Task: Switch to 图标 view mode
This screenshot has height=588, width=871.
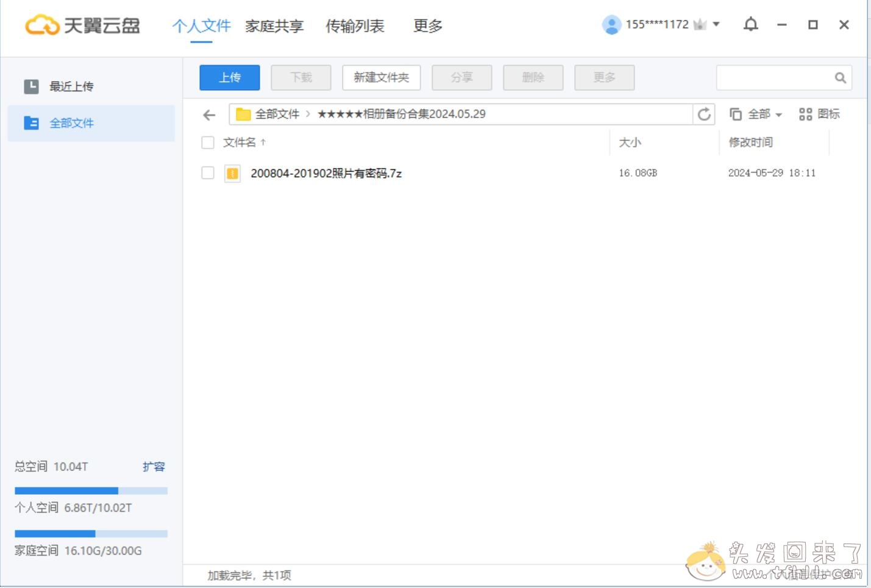Action: click(819, 114)
